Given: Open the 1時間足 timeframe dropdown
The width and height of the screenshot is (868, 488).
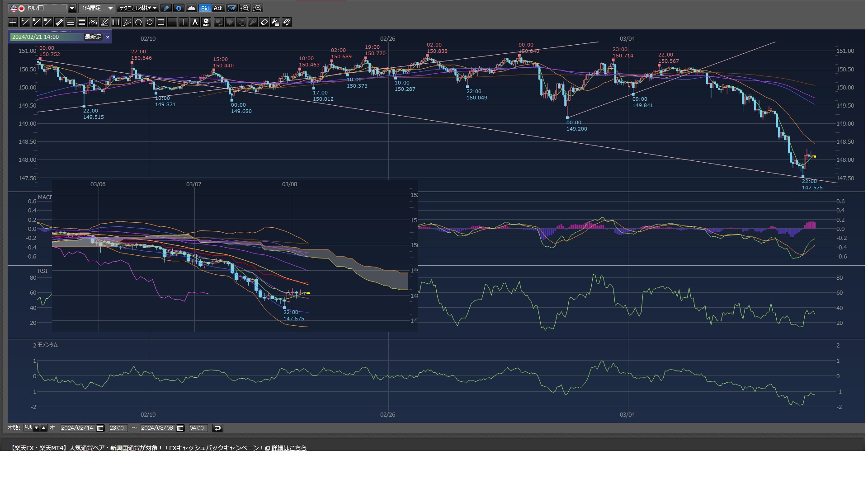Looking at the screenshot, I should click(x=110, y=8).
